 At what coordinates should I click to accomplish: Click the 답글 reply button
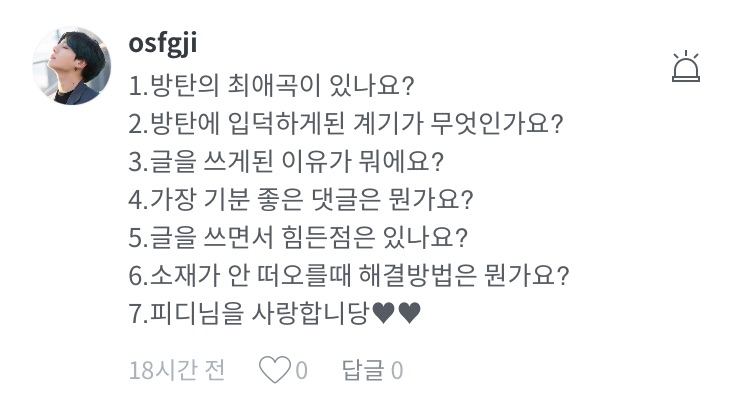pyautogui.click(x=363, y=371)
